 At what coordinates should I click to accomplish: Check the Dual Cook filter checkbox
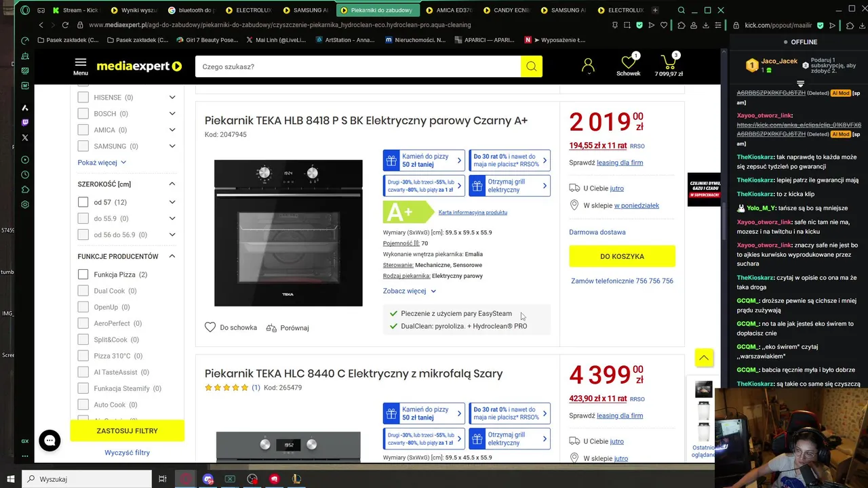83,291
